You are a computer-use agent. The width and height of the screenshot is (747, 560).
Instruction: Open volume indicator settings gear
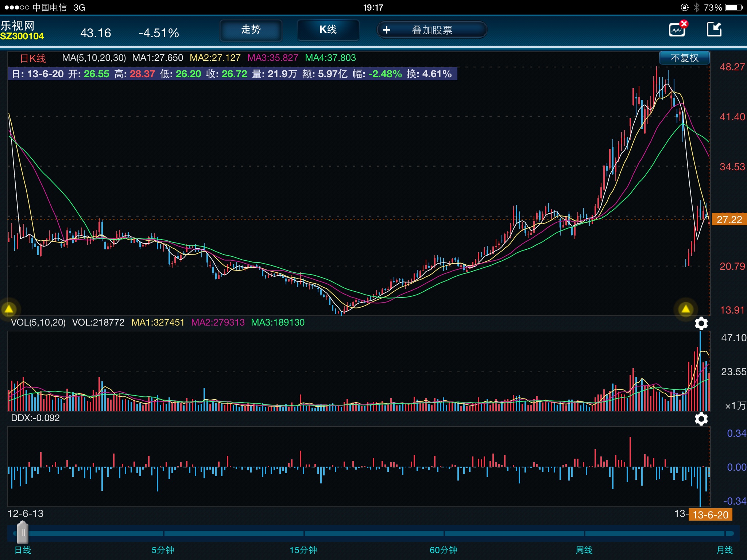[x=701, y=323]
